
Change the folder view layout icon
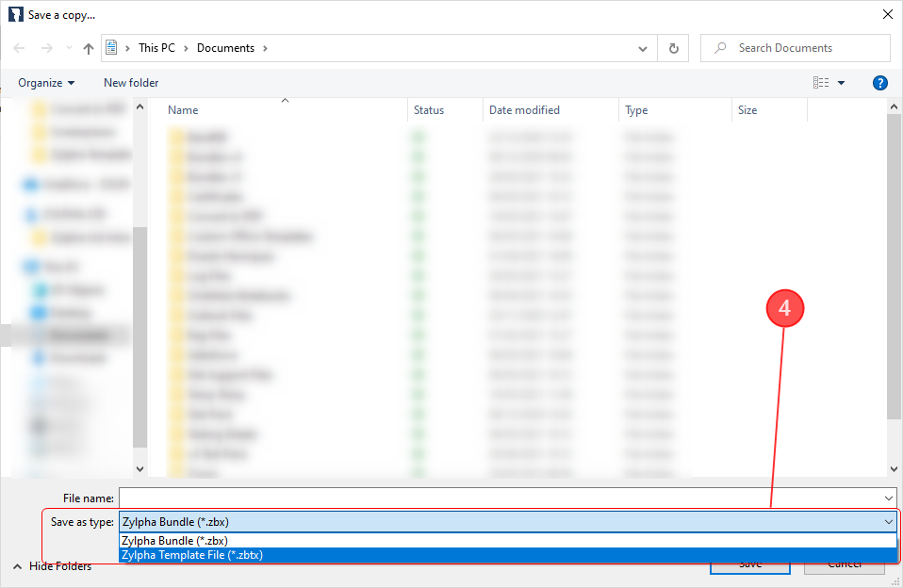[x=819, y=83]
